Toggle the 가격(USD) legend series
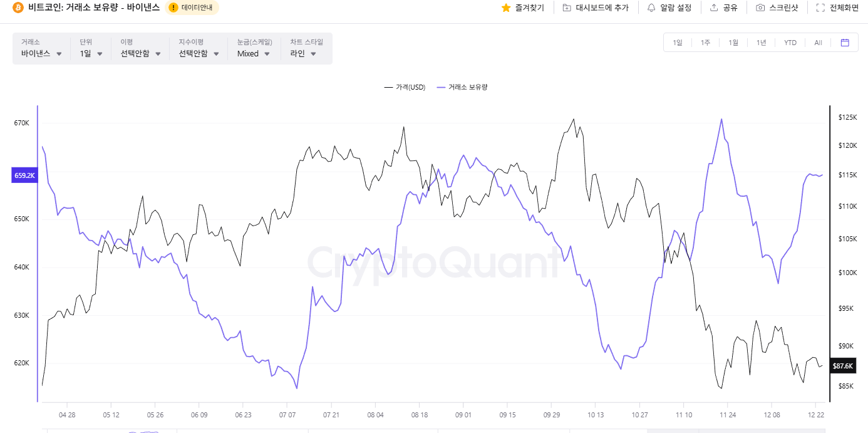Viewport: 868px width, 433px height. coord(405,87)
